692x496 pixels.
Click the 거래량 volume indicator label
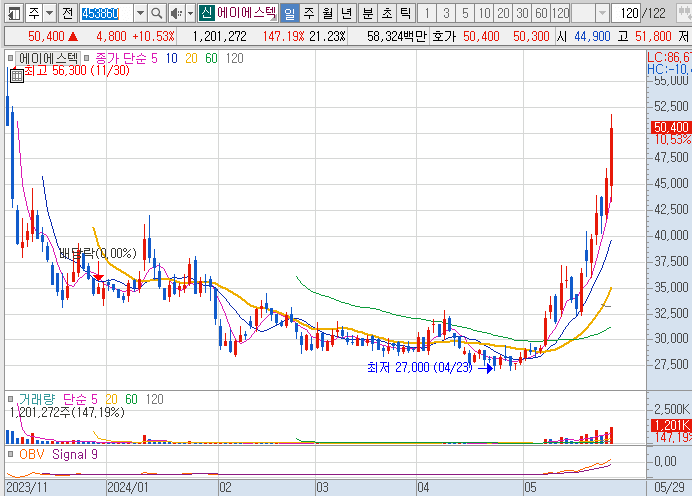[37, 399]
